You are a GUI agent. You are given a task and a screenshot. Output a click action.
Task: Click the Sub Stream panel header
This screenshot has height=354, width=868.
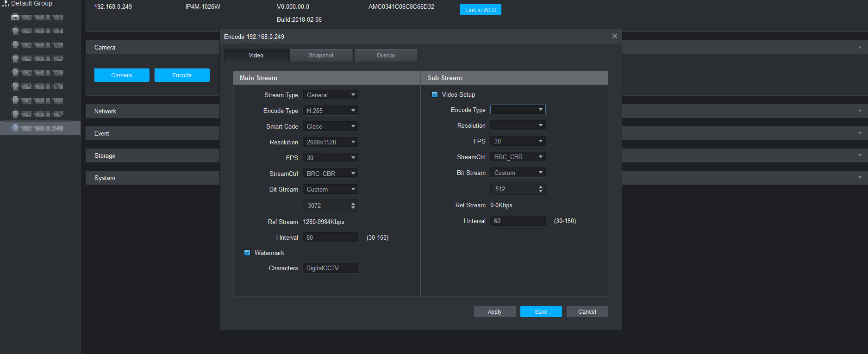tap(514, 78)
